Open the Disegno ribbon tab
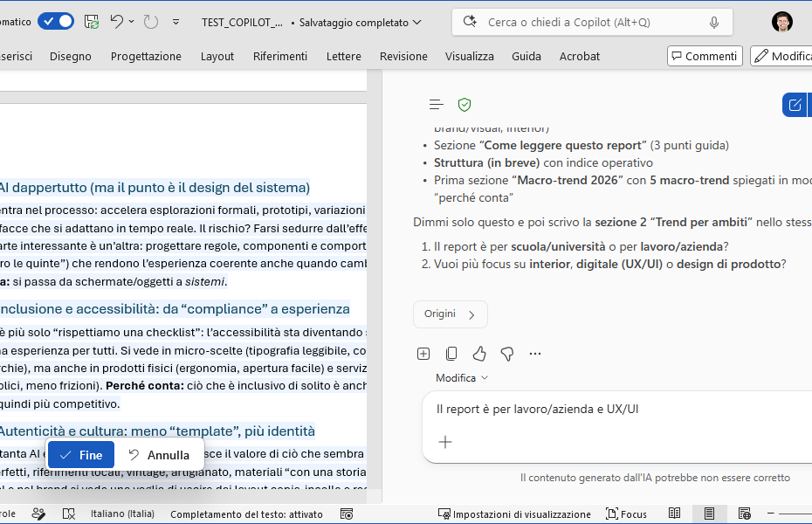 coord(71,56)
